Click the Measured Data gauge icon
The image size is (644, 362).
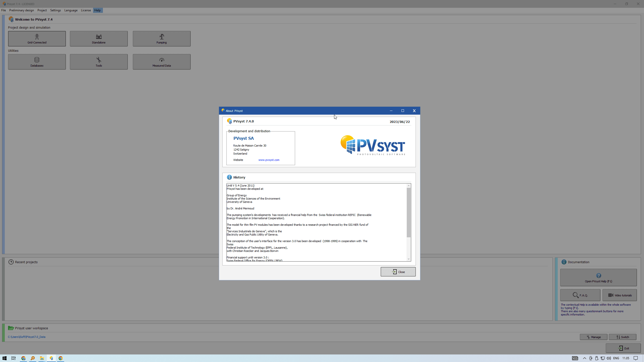click(162, 60)
